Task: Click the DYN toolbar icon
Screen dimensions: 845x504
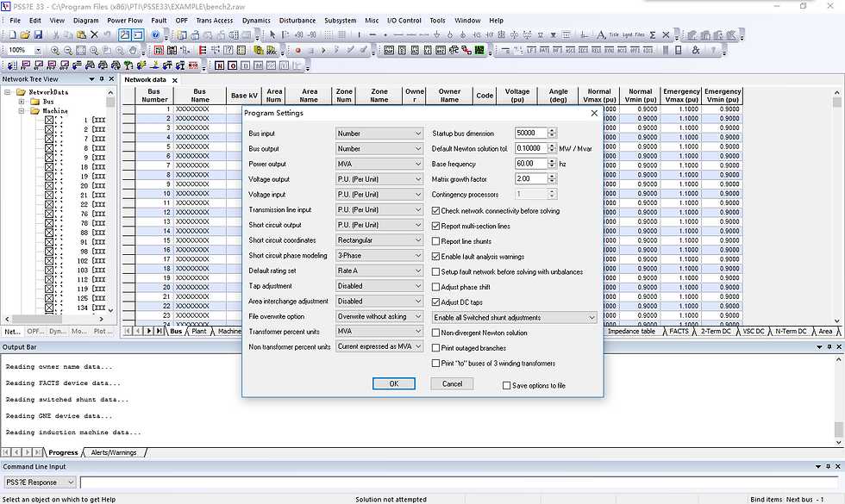Action: coord(609,51)
